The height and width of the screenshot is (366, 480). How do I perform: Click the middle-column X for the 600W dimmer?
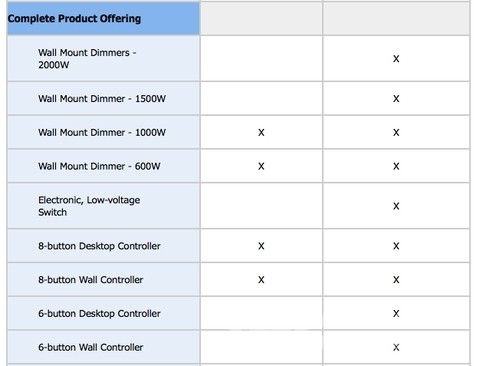[261, 166]
